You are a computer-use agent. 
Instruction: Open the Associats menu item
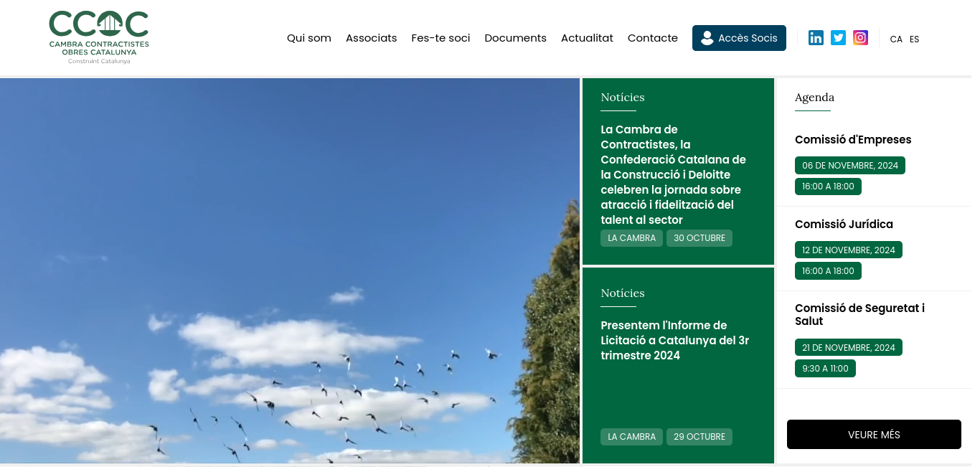coord(371,38)
